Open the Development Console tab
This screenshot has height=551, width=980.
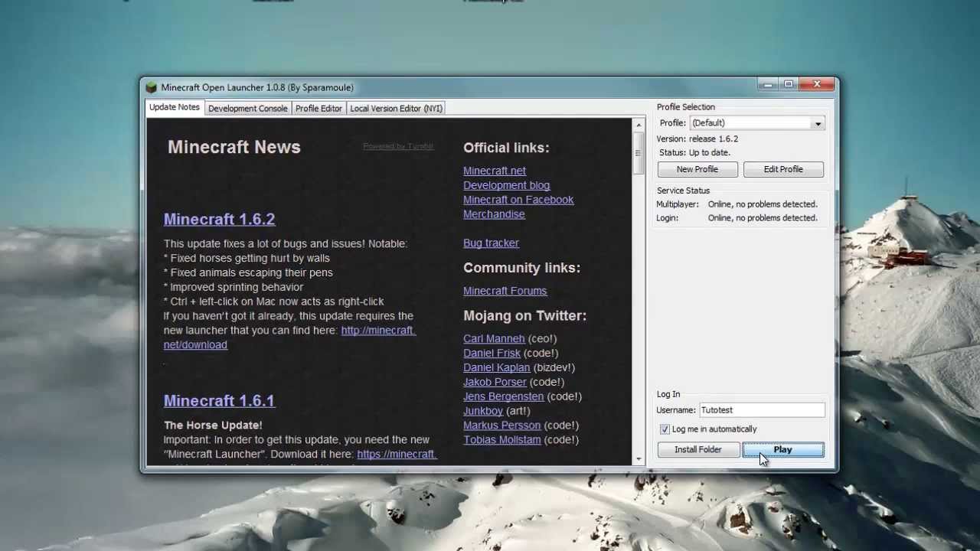point(248,109)
